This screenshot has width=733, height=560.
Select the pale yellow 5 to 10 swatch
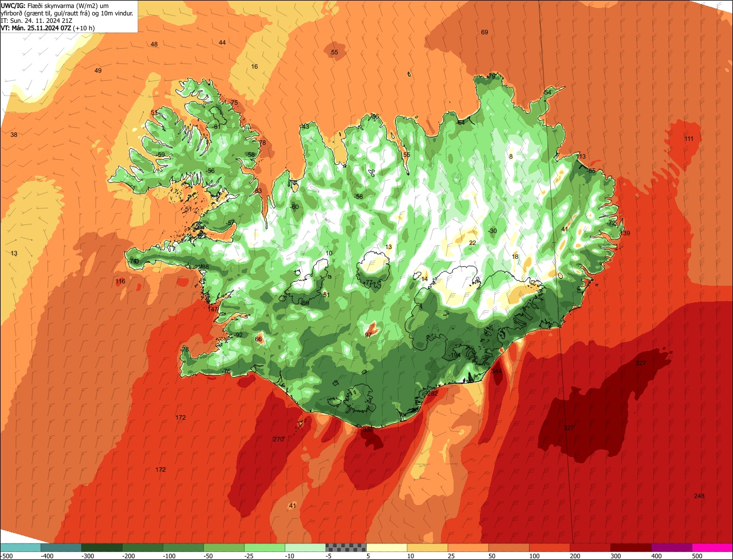click(387, 547)
